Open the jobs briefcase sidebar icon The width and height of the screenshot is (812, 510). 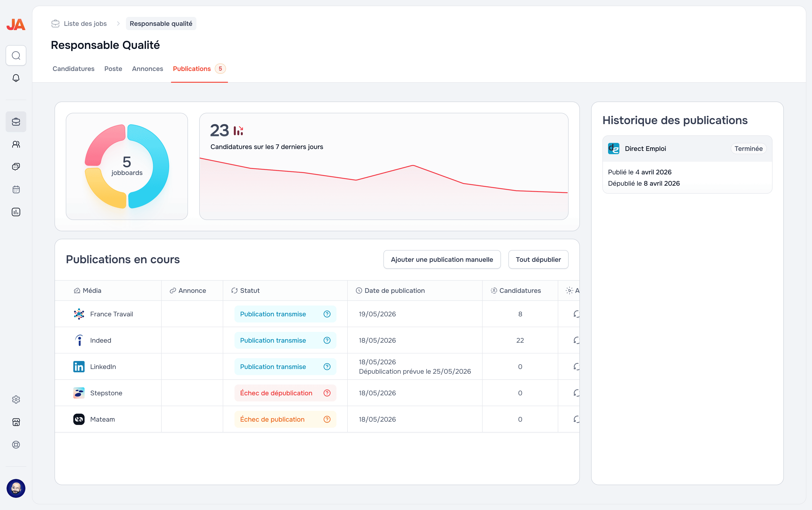[16, 122]
